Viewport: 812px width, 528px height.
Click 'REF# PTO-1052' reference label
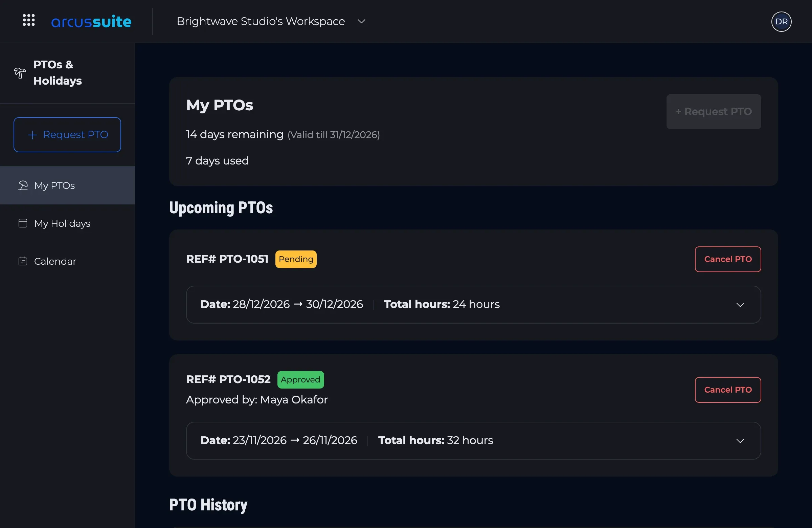[228, 379]
